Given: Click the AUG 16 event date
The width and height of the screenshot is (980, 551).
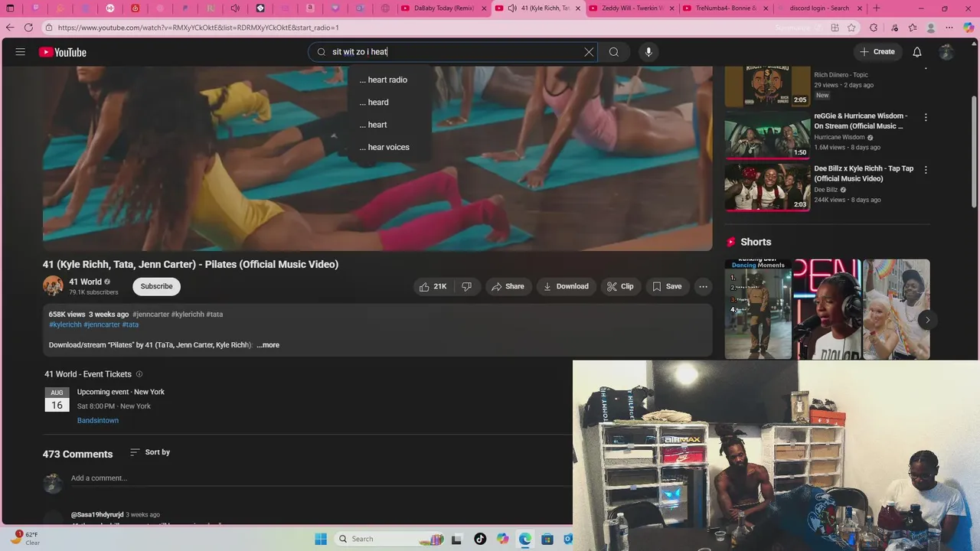Looking at the screenshot, I should (x=57, y=400).
